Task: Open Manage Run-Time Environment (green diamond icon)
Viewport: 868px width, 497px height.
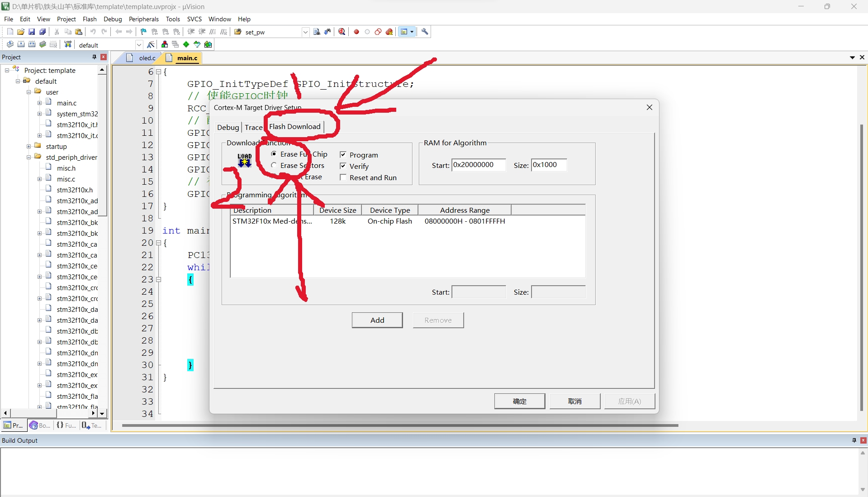Action: coord(185,44)
